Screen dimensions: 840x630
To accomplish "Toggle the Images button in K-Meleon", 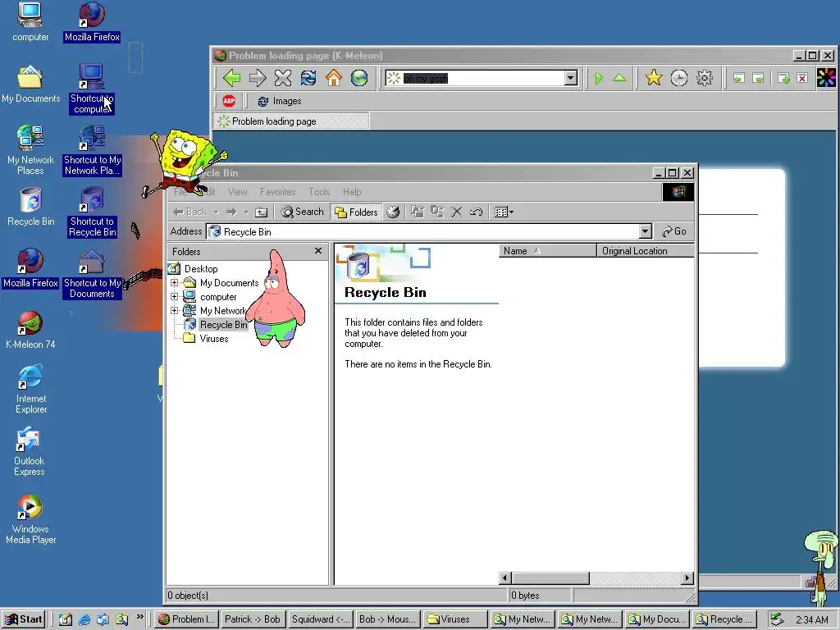I will pyautogui.click(x=279, y=101).
